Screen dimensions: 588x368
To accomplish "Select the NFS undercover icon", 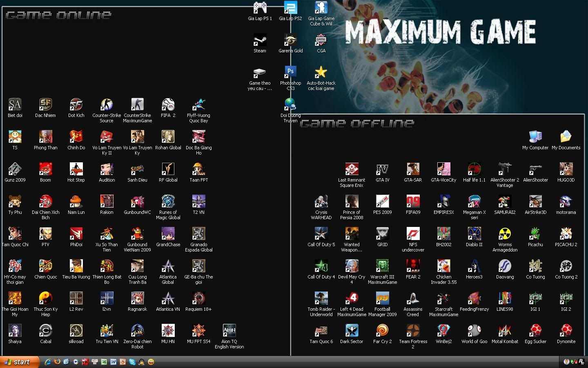I will [x=413, y=234].
